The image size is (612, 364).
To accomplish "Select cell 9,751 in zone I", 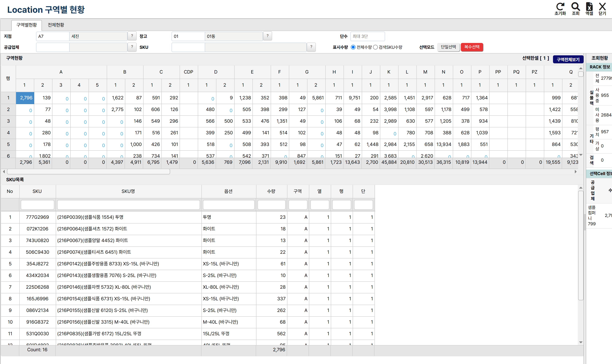I will [353, 98].
